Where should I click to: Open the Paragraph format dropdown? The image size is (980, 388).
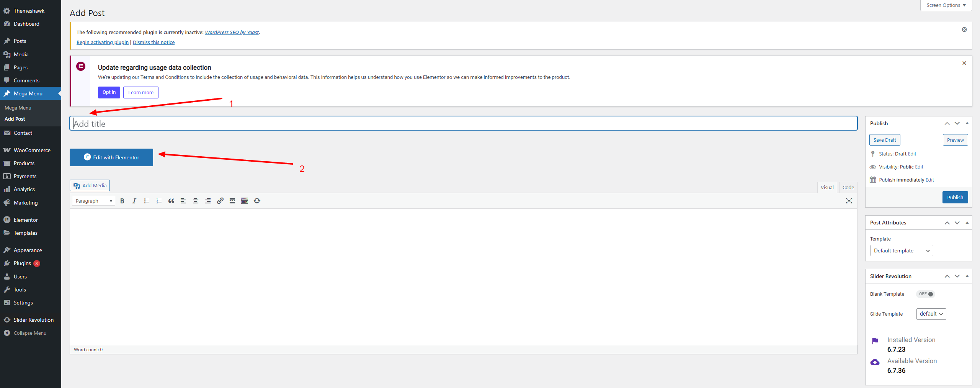coord(93,201)
